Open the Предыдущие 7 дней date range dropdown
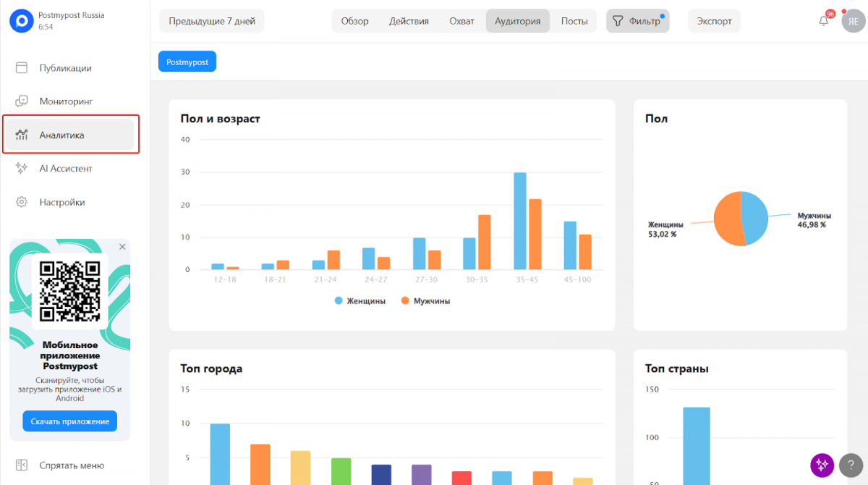This screenshot has height=485, width=868. (212, 21)
